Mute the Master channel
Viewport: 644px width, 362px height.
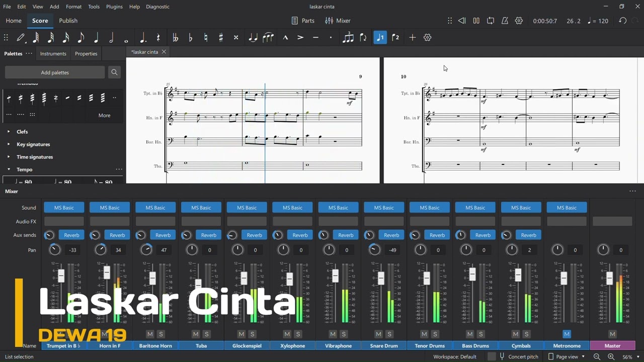click(612, 334)
